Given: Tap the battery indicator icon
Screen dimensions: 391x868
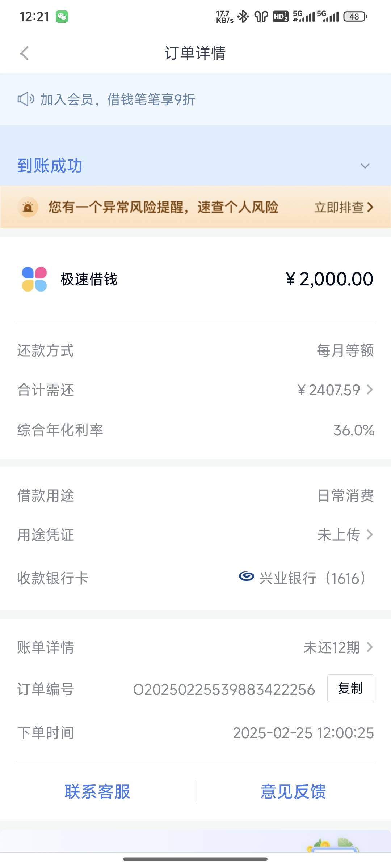Looking at the screenshot, I should tap(355, 17).
